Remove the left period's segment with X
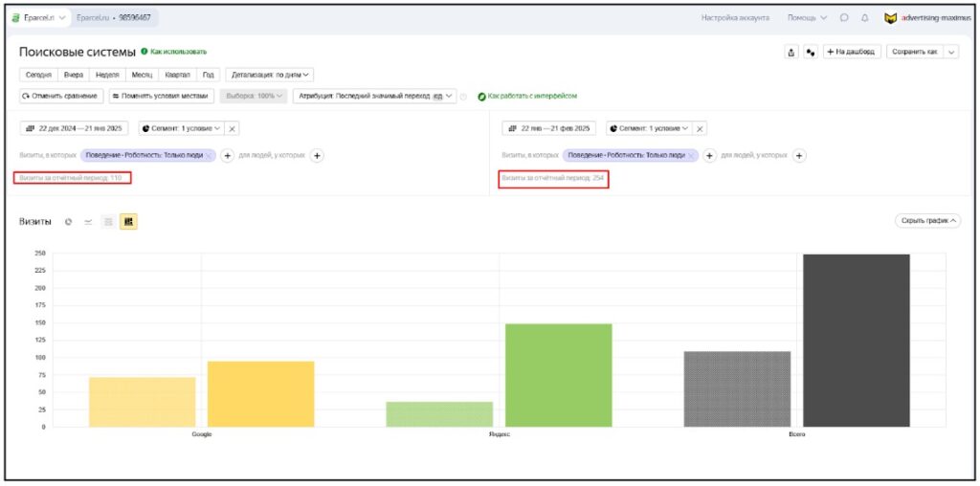980x486 pixels. point(233,128)
